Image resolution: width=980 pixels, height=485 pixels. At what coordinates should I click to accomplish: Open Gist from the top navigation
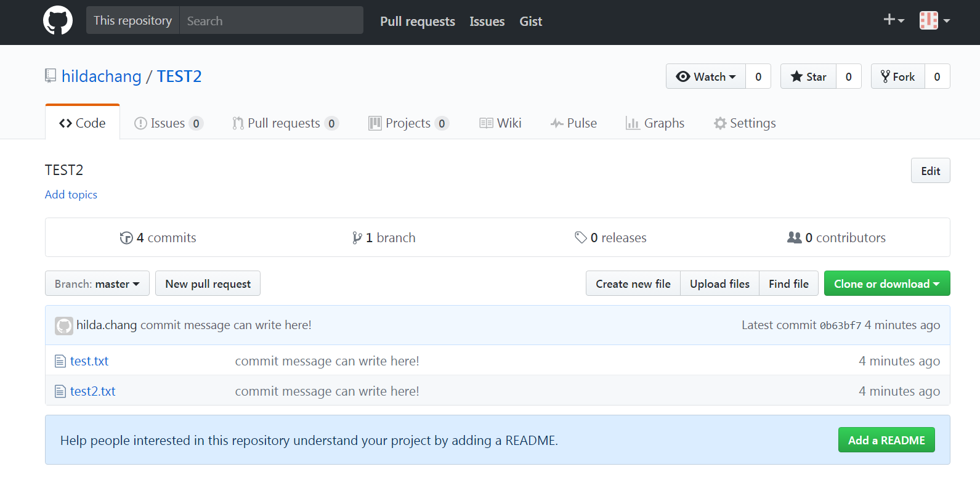coord(531,21)
